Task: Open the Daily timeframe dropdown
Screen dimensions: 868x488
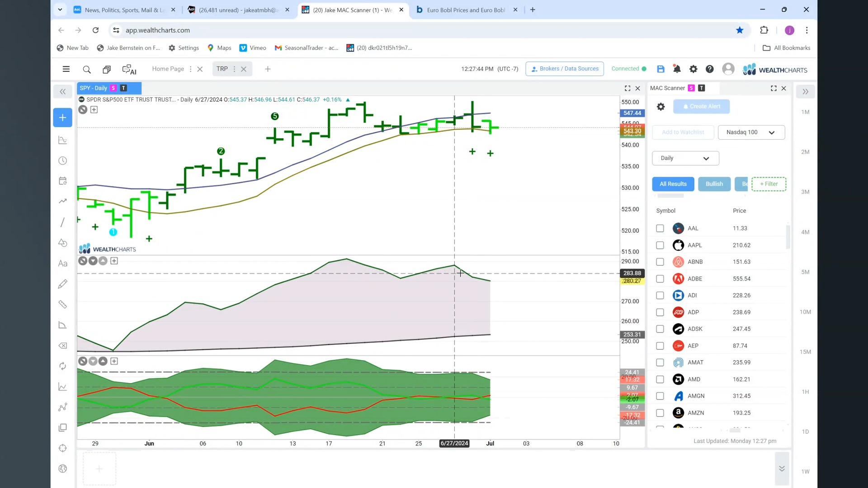Action: coord(685,158)
